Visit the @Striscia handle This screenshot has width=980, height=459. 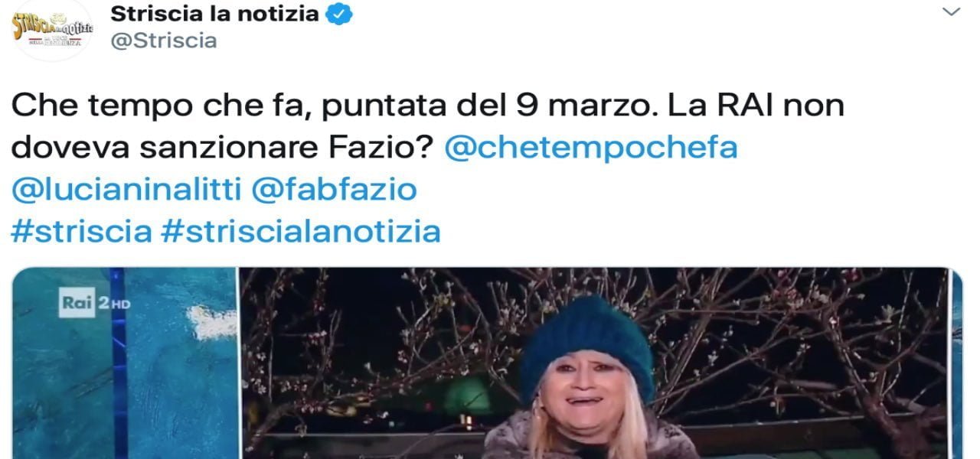click(x=163, y=41)
